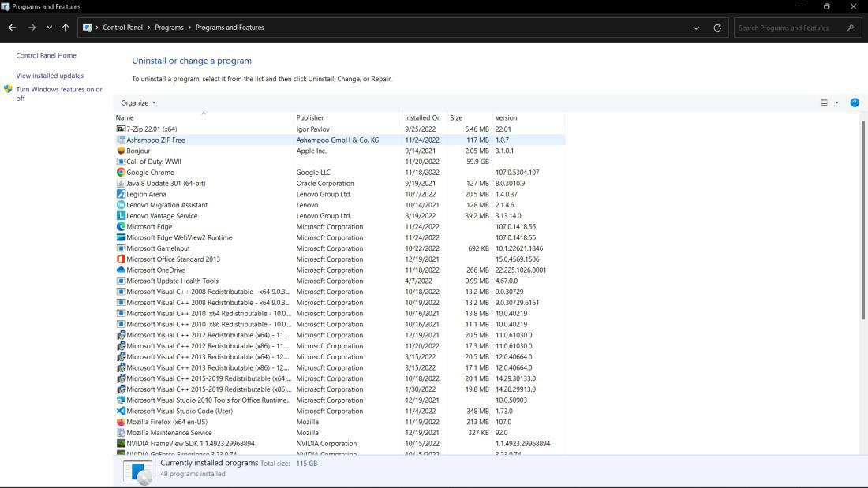
Task: Click the NVIDIA FrameView SDK icon
Action: [121, 443]
